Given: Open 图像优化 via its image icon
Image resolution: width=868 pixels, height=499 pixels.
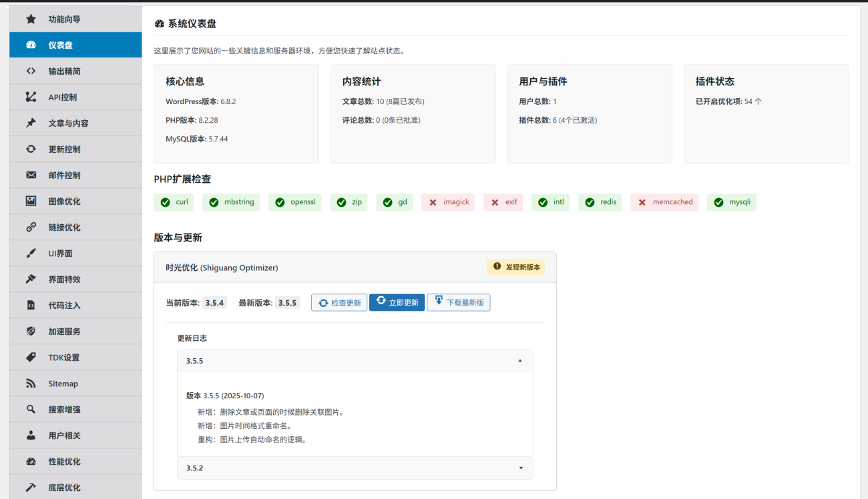Looking at the screenshot, I should click(30, 201).
